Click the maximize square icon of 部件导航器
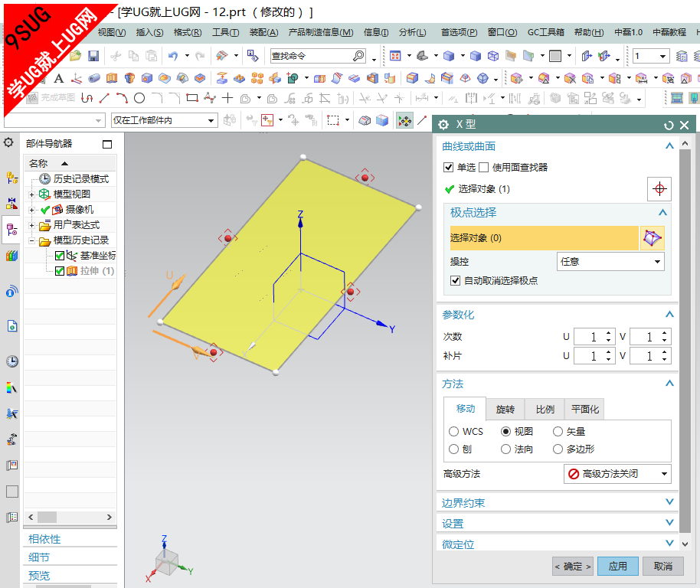 point(107,144)
